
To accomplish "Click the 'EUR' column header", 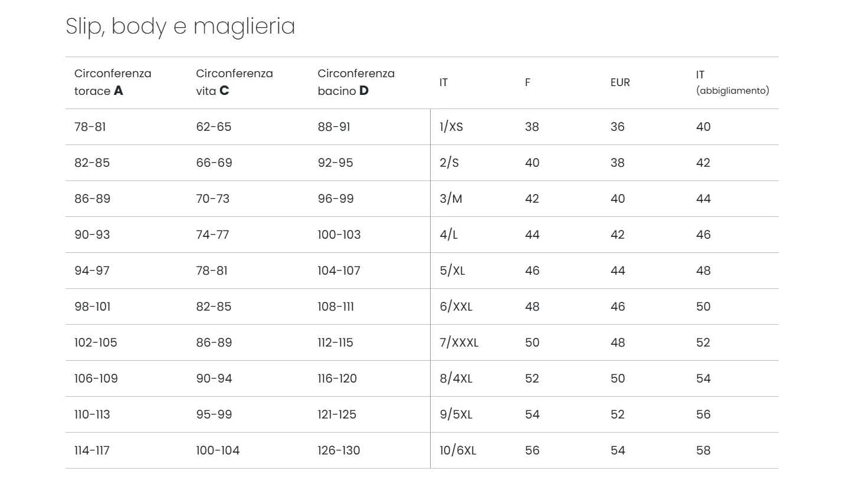I will tap(620, 83).
